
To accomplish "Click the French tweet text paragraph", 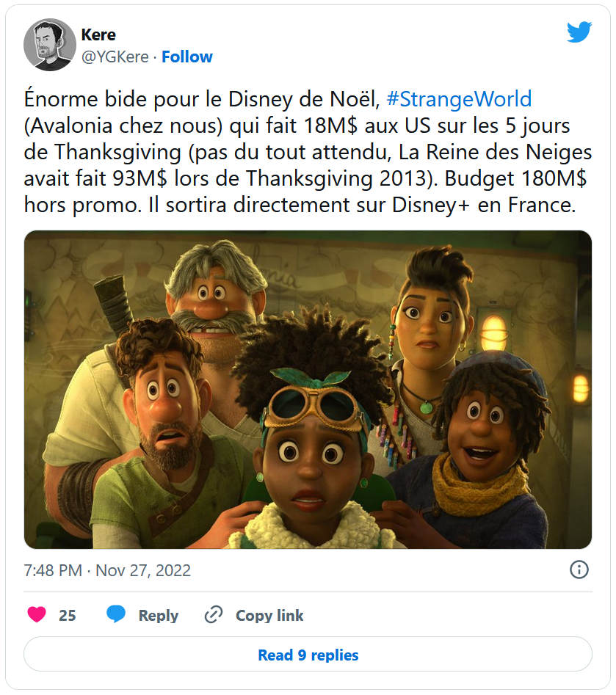I will (308, 152).
